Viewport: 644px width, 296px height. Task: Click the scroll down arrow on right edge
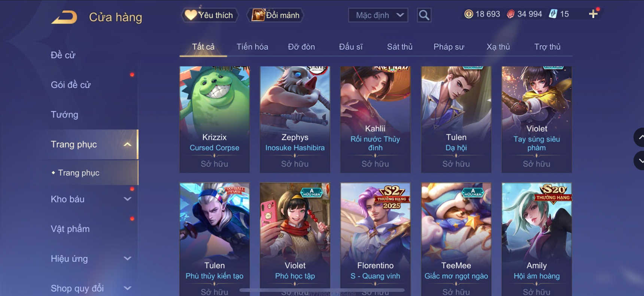pyautogui.click(x=640, y=161)
